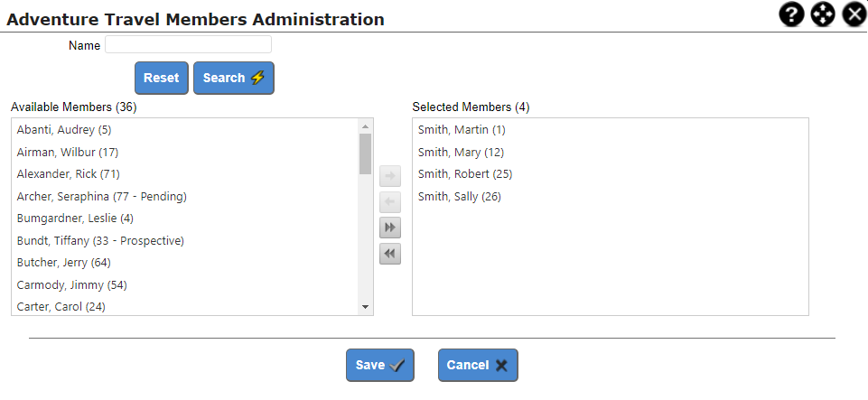Focus the Name input field
Image resolution: width=868 pixels, height=400 pixels.
pos(188,45)
